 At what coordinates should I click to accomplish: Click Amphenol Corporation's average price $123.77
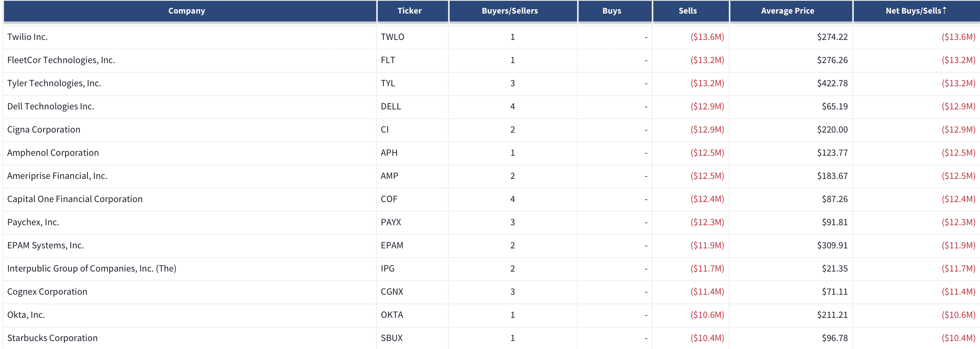click(832, 153)
